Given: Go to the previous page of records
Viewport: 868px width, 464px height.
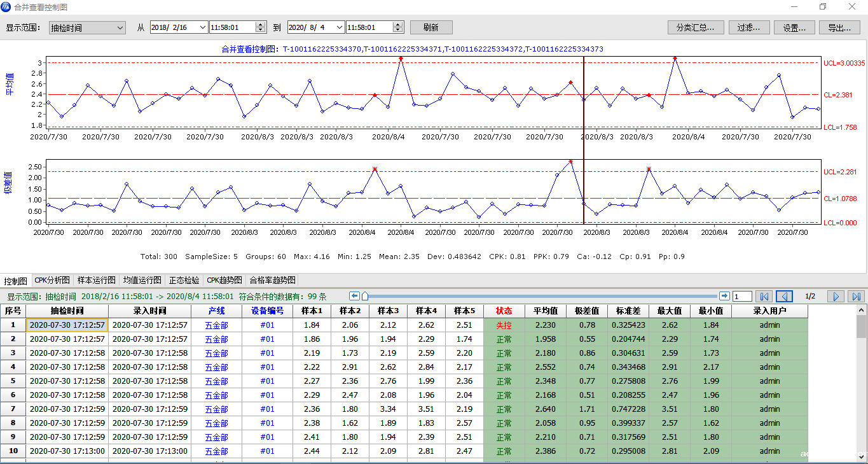Looking at the screenshot, I should click(785, 297).
